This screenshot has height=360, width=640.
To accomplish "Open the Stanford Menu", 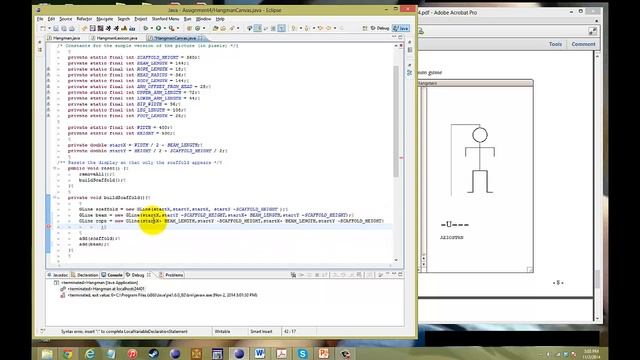I will click(x=165, y=19).
